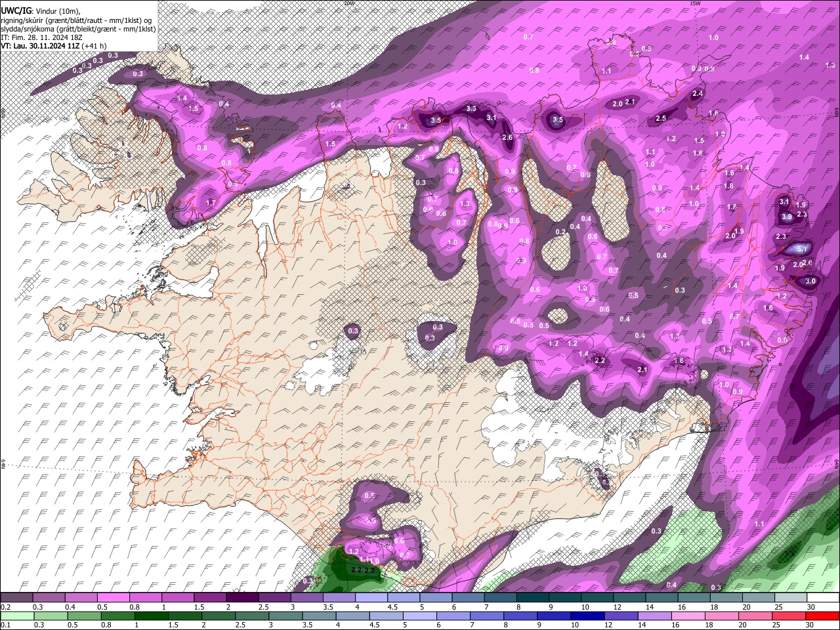
Task: Click the 'slydda/snjókoma (grátt/bleikt/grænt' description line
Action: click(x=78, y=29)
